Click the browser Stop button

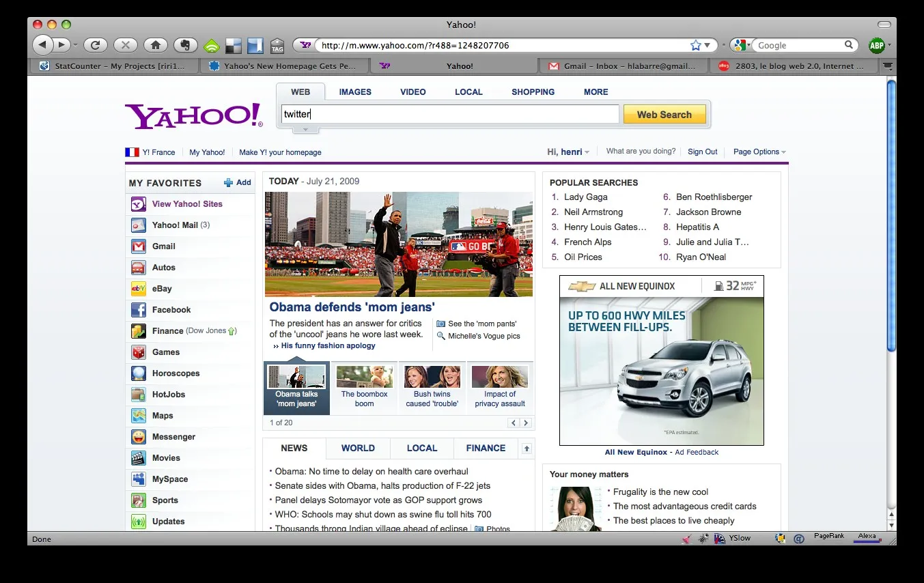tap(126, 45)
